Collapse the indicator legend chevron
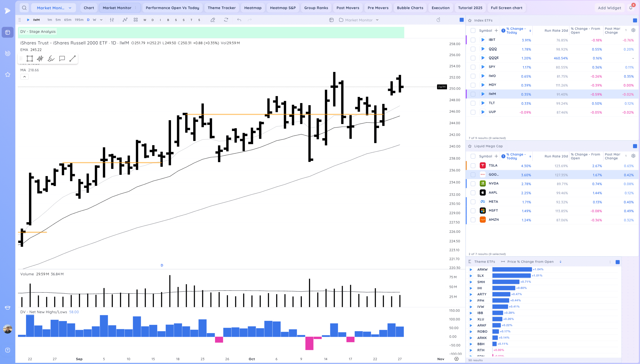 coord(24,77)
